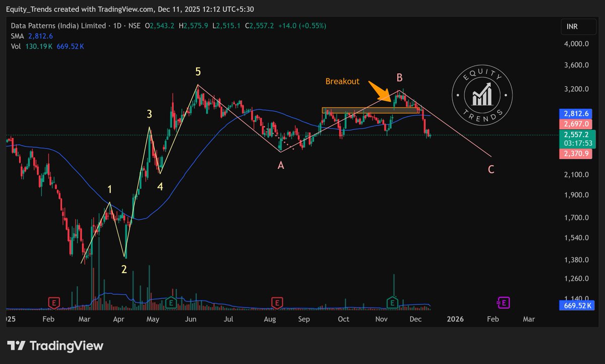The image size is (605, 364).
Task: Open the purple upcoming earnings E marker
Action: coord(504,302)
